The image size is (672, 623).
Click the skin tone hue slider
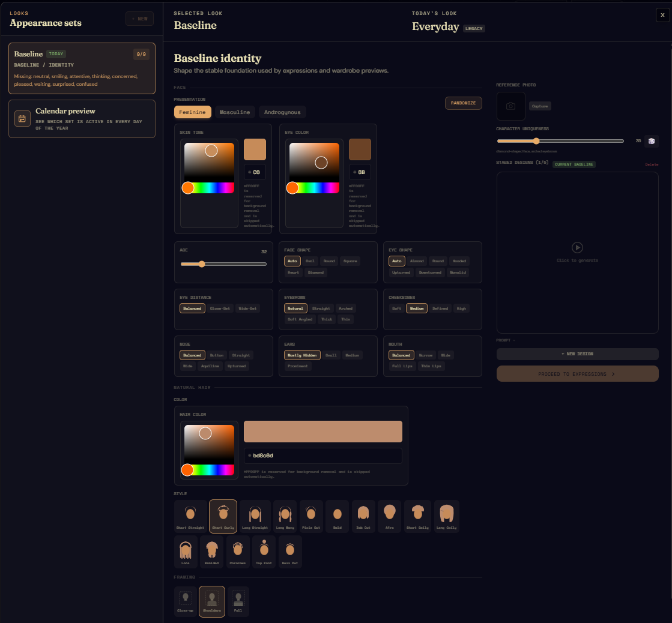point(209,188)
